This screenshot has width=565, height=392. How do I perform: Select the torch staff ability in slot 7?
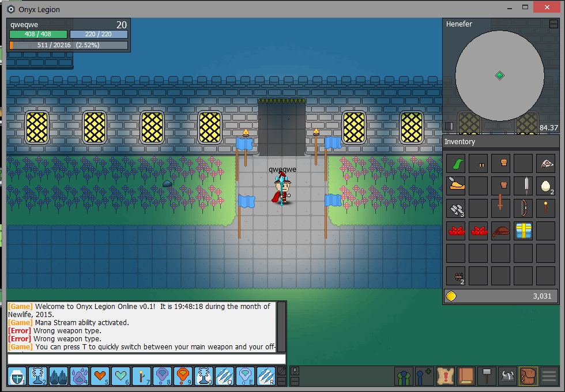141,376
